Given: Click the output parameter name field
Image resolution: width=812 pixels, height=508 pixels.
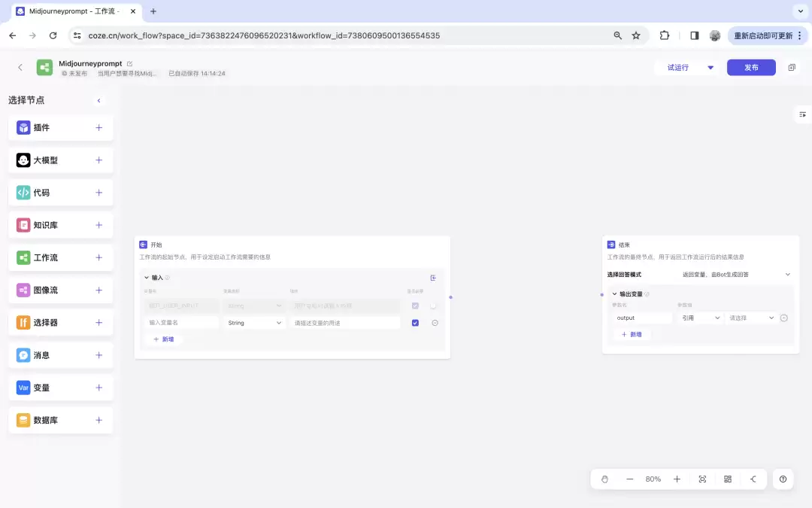Looking at the screenshot, I should click(x=642, y=318).
